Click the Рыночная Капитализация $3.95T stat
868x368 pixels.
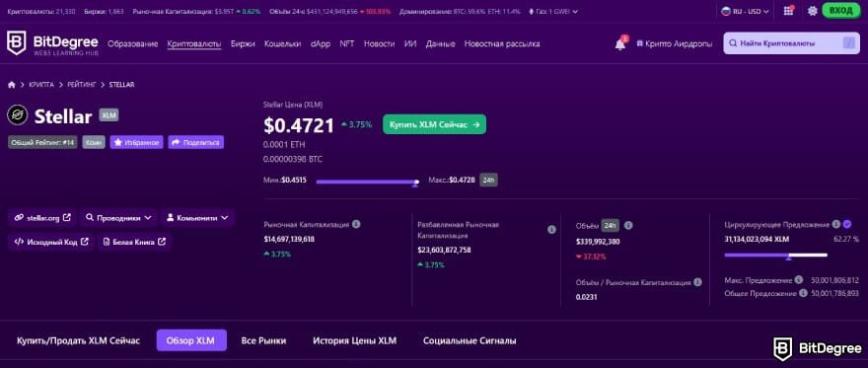point(196,11)
